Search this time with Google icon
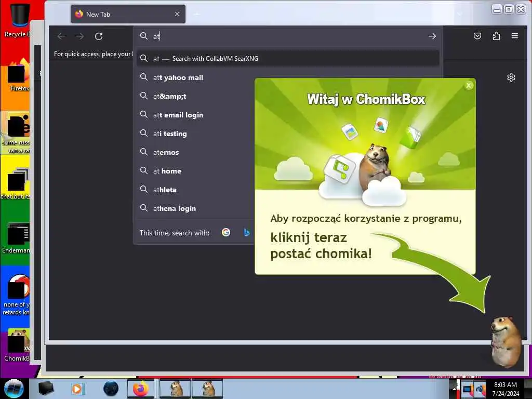532x399 pixels. pos(226,232)
